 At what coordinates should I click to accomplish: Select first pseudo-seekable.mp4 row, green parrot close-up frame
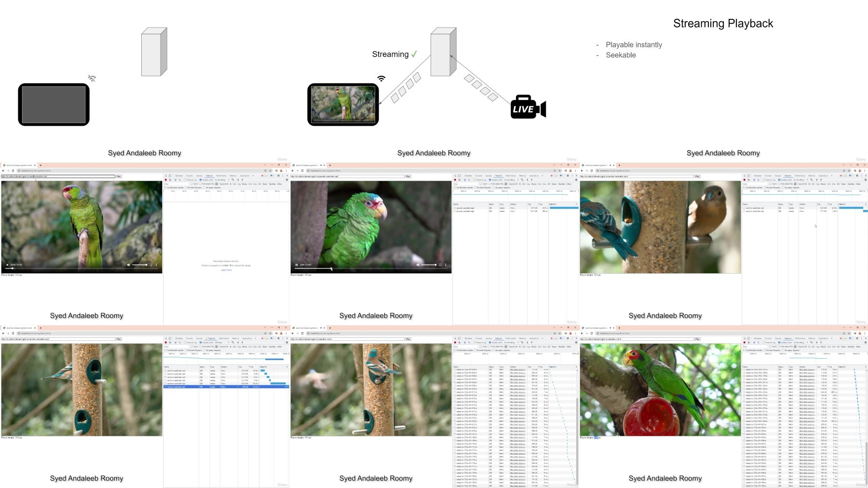(516, 208)
